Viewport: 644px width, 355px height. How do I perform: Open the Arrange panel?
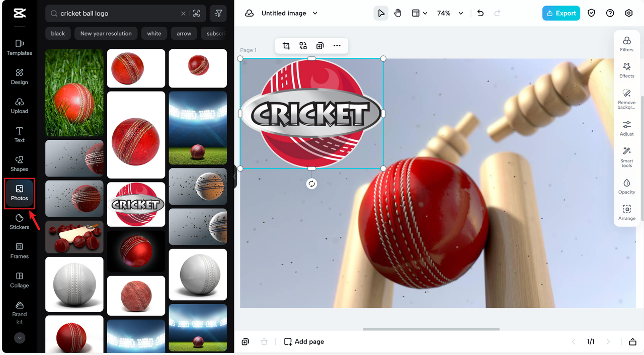[x=627, y=213]
